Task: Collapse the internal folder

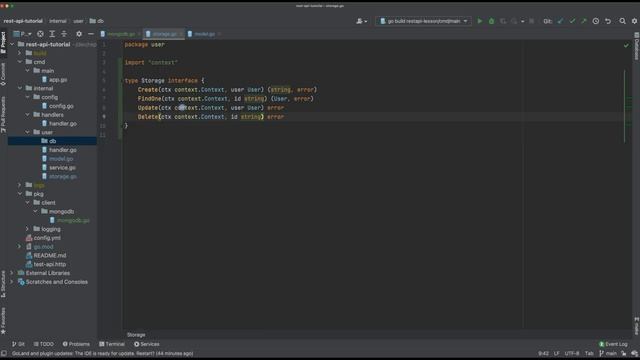Action: pyautogui.click(x=20, y=88)
